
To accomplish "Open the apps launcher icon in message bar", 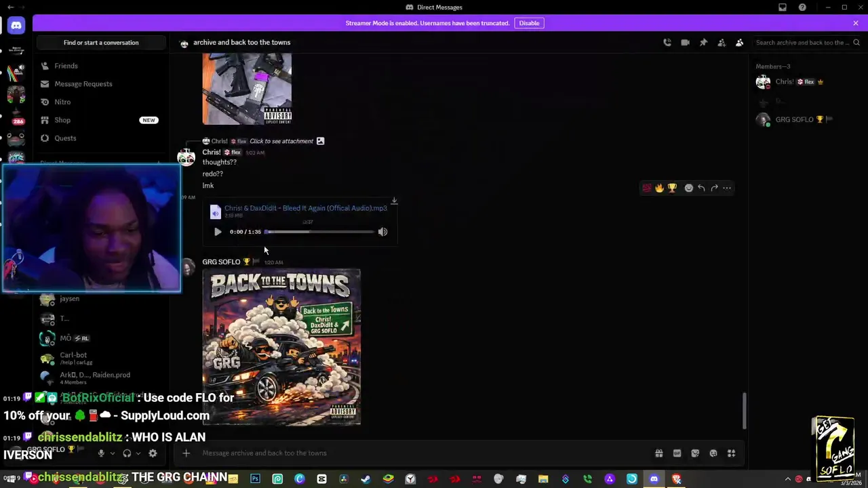I will [x=732, y=453].
